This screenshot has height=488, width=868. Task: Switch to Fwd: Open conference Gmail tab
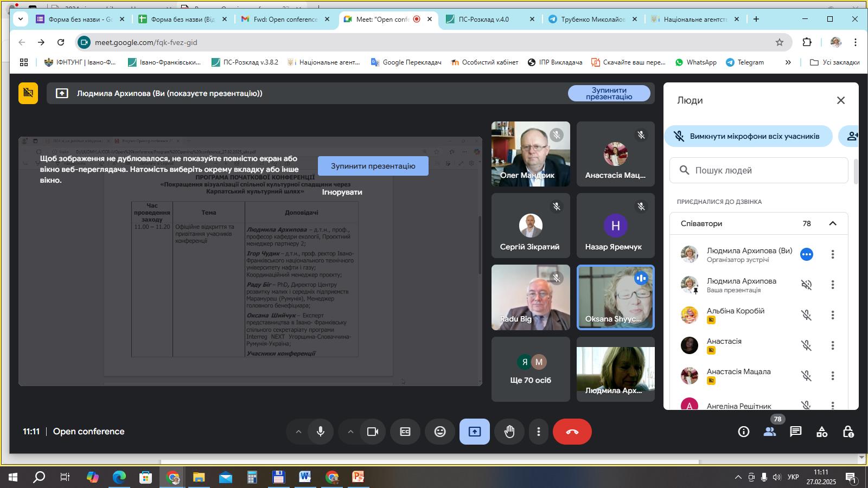285,19
